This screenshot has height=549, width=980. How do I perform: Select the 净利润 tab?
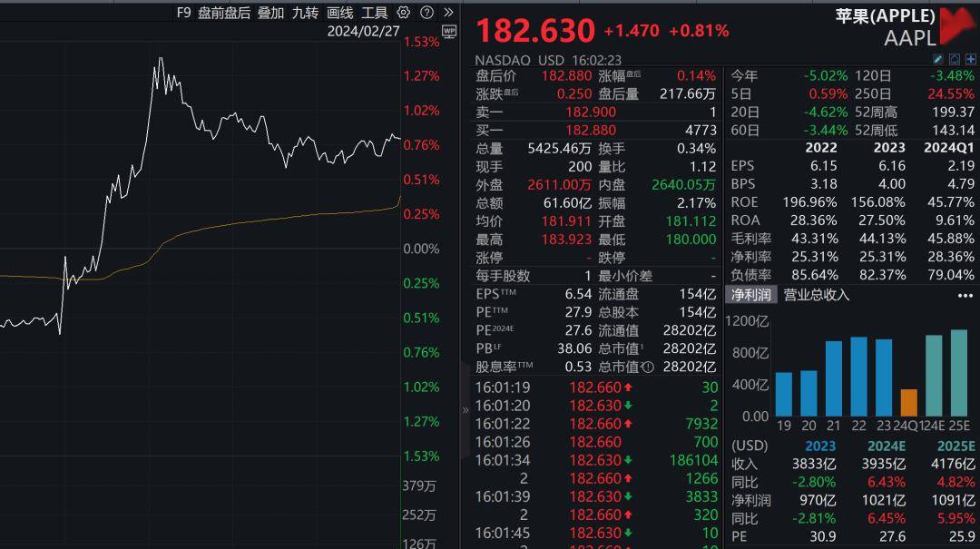click(x=752, y=294)
